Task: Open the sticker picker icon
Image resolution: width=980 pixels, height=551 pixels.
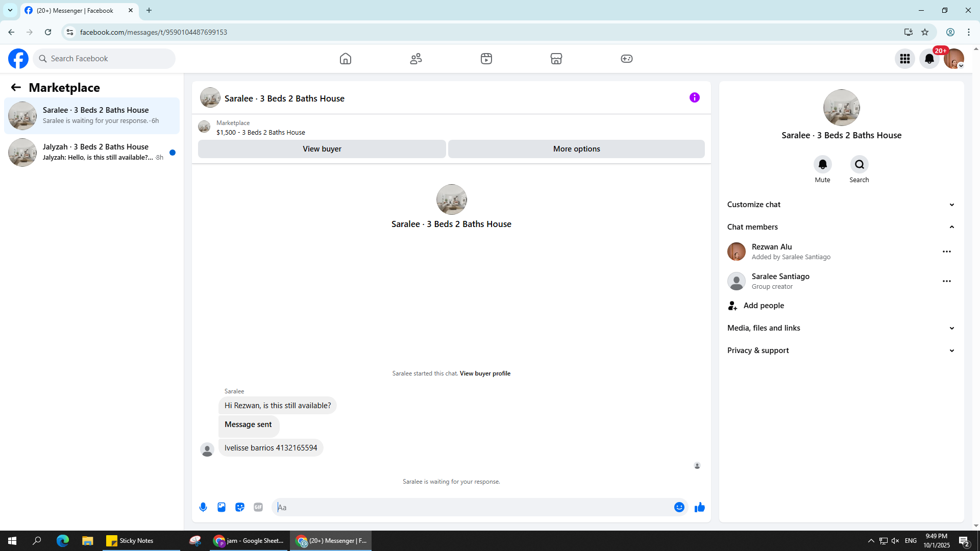Action: click(240, 507)
